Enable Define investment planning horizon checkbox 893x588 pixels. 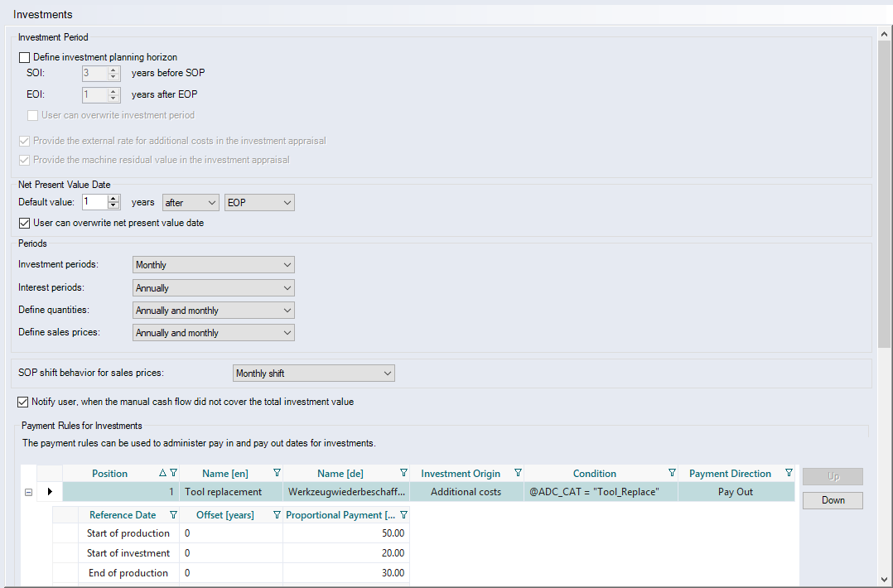pos(25,58)
